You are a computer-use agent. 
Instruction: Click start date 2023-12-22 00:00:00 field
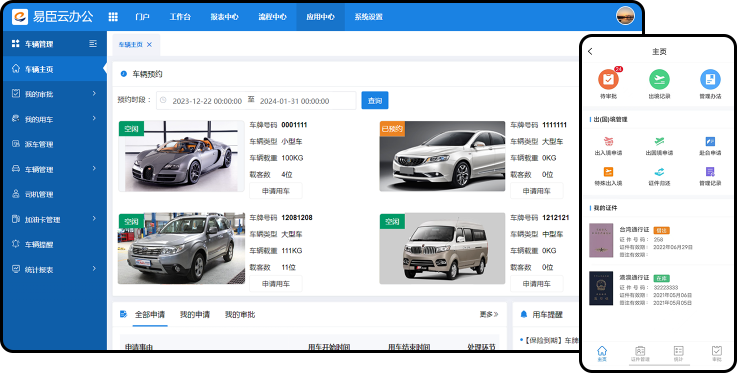[x=207, y=101]
